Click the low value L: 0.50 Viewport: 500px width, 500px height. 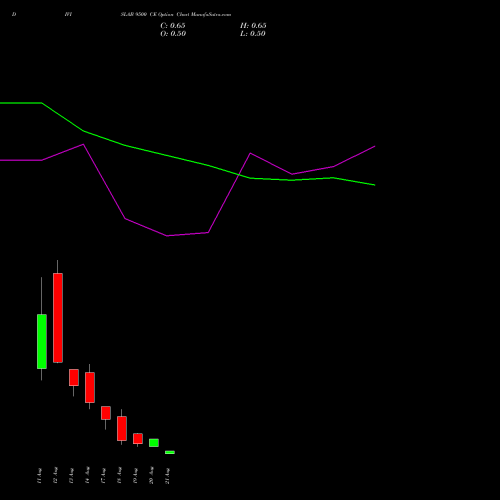pos(253,34)
